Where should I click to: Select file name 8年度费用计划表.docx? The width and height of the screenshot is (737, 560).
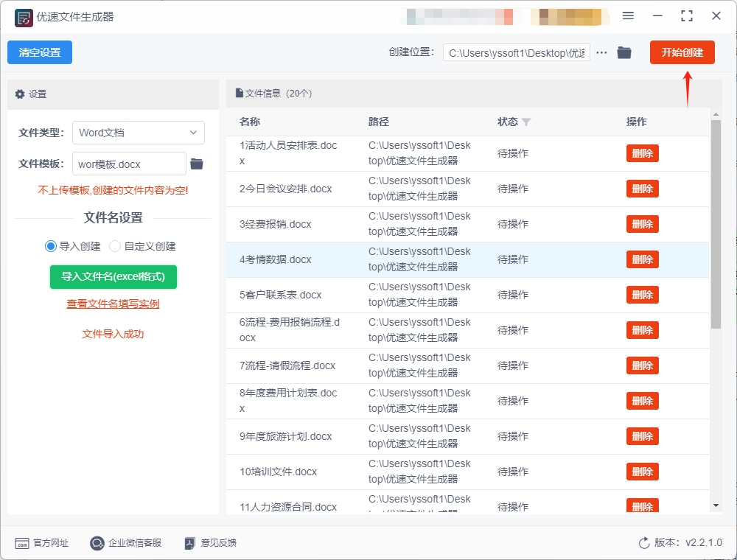288,401
